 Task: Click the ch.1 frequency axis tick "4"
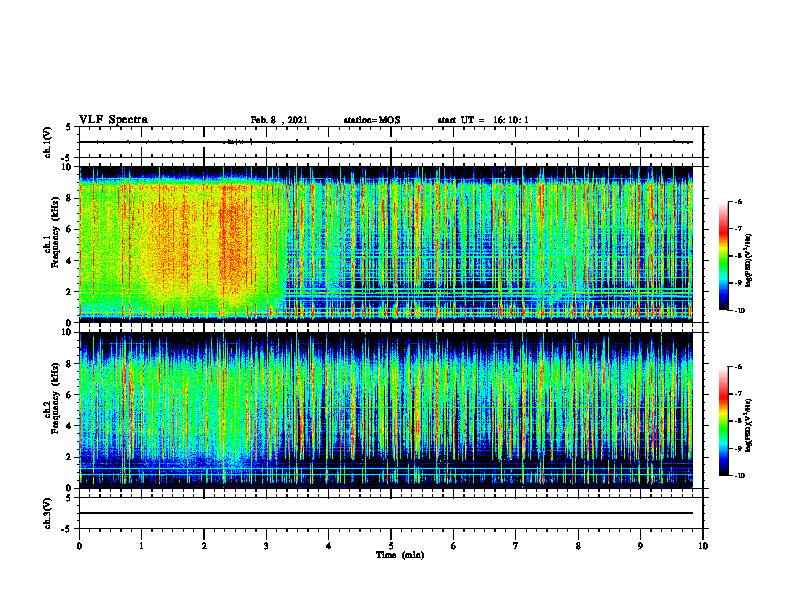pyautogui.click(x=70, y=261)
